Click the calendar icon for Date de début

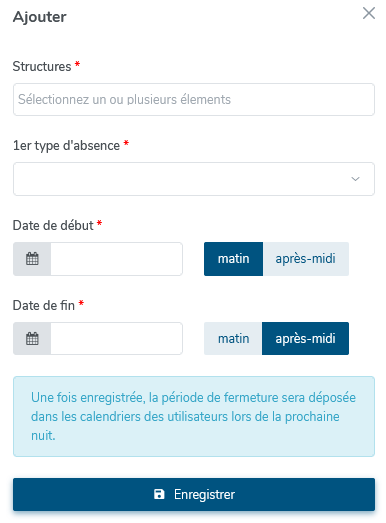[x=32, y=259]
